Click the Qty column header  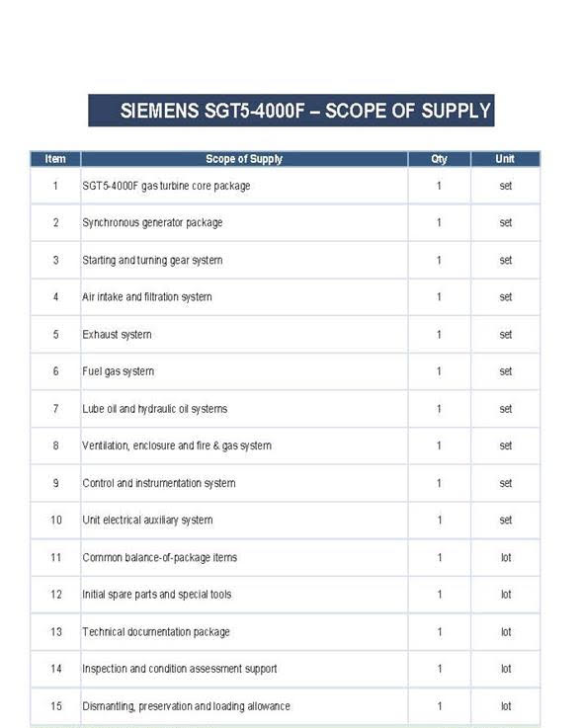[439, 159]
